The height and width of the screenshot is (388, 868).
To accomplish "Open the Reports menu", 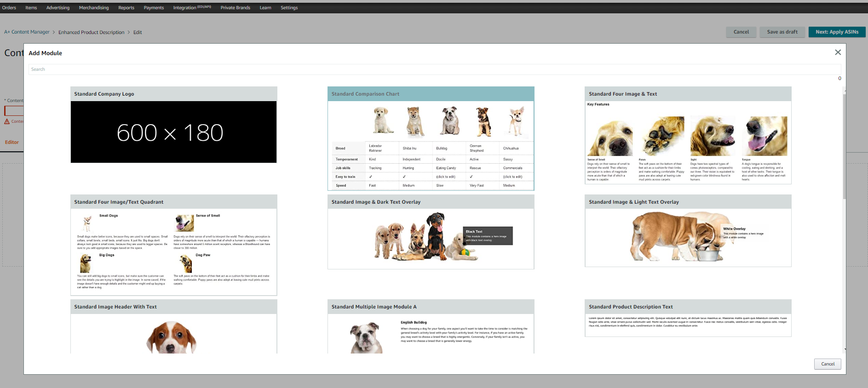I will pos(126,8).
